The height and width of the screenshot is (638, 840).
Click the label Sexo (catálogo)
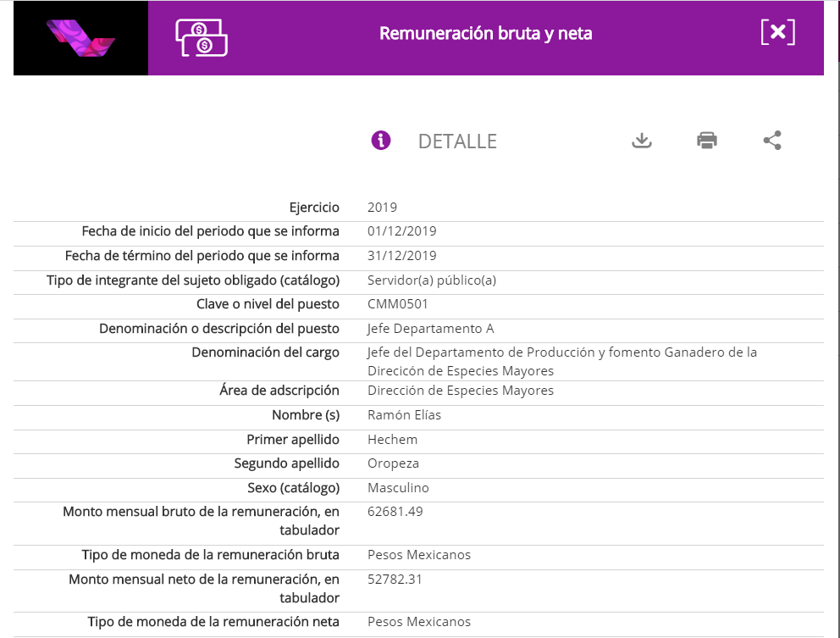point(294,488)
